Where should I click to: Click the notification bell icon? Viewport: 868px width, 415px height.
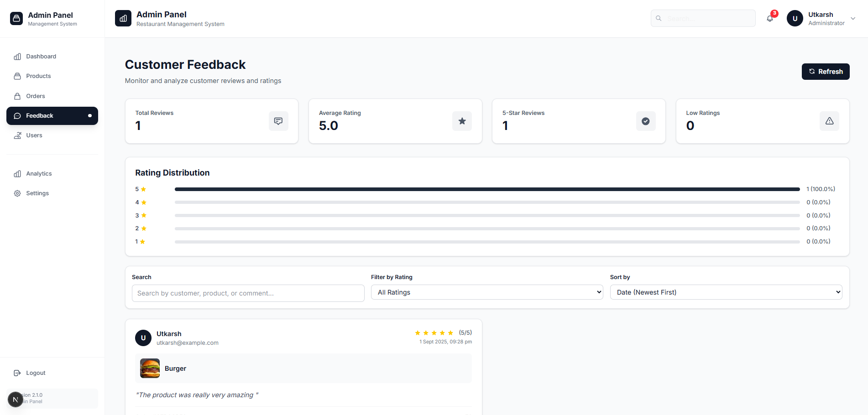(x=770, y=19)
